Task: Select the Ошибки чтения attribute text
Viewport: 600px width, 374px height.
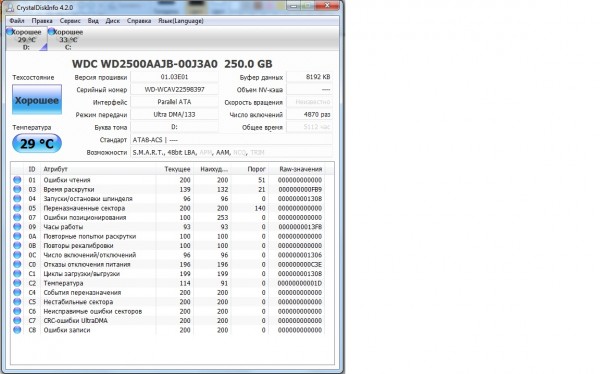Action: coord(67,180)
